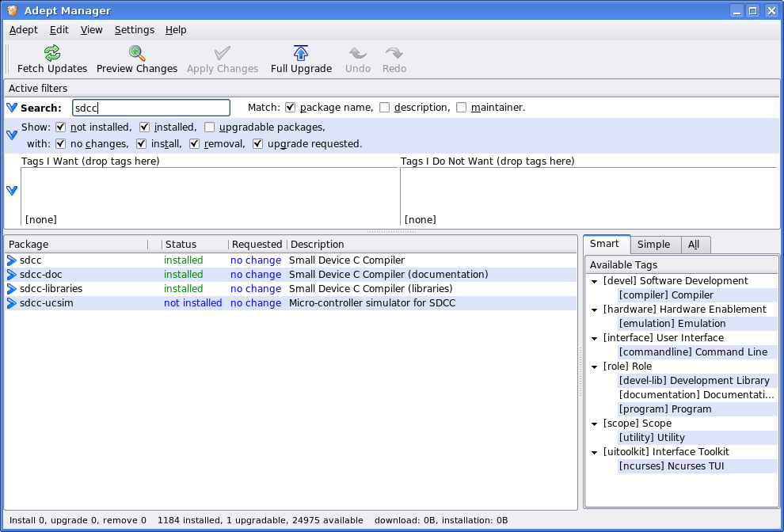This screenshot has height=532, width=784.
Task: Collapse the [devel] Software Development tag group
Action: click(594, 281)
